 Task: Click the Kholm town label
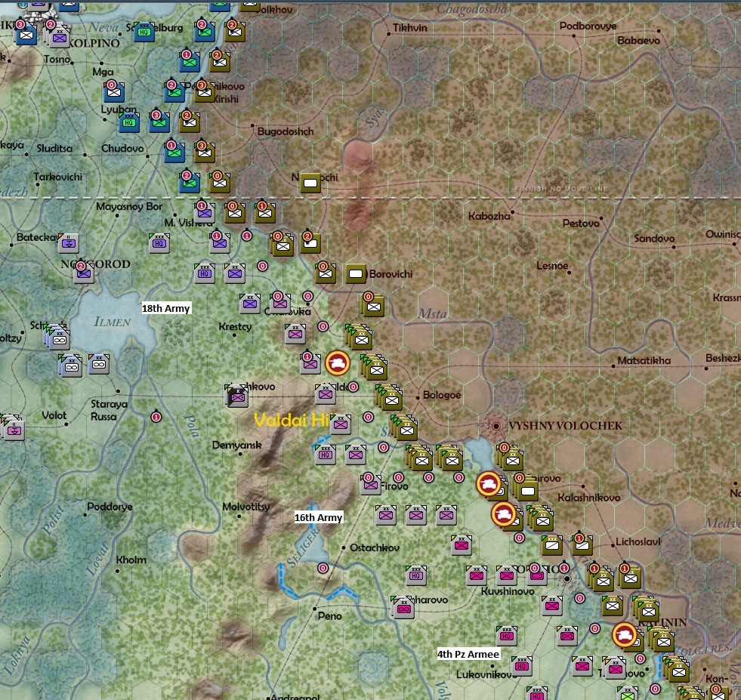[x=131, y=560]
